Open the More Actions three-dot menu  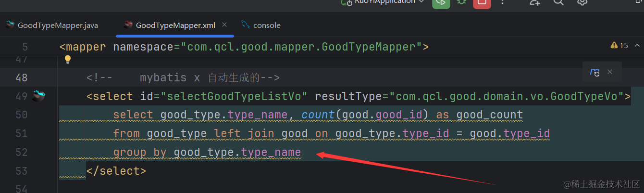(x=503, y=2)
